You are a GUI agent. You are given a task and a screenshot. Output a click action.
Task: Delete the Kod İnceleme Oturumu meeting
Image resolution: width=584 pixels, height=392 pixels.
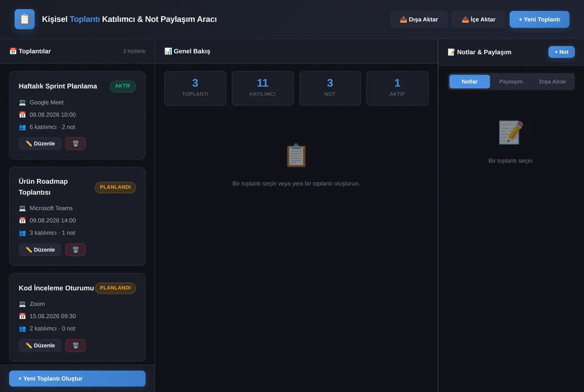pyautogui.click(x=75, y=345)
